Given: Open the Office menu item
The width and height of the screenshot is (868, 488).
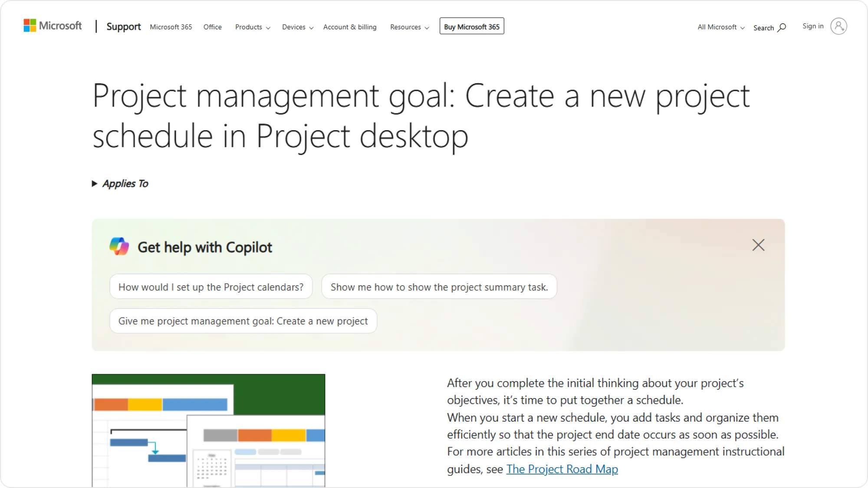Looking at the screenshot, I should pyautogui.click(x=213, y=27).
